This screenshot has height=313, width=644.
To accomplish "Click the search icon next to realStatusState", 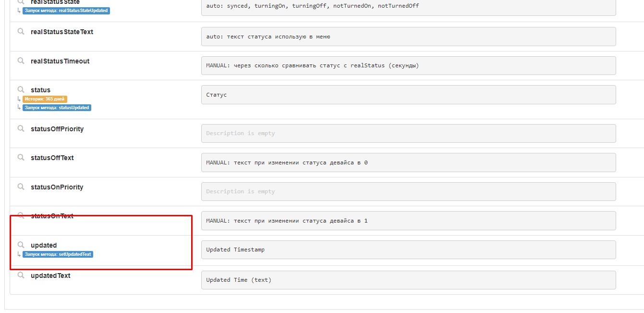I will point(20,2).
